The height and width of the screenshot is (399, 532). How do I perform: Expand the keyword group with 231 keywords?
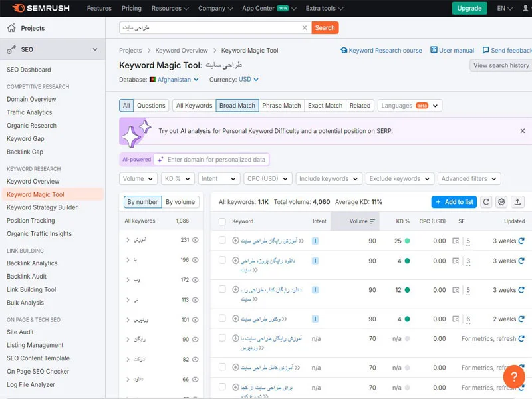click(x=128, y=240)
